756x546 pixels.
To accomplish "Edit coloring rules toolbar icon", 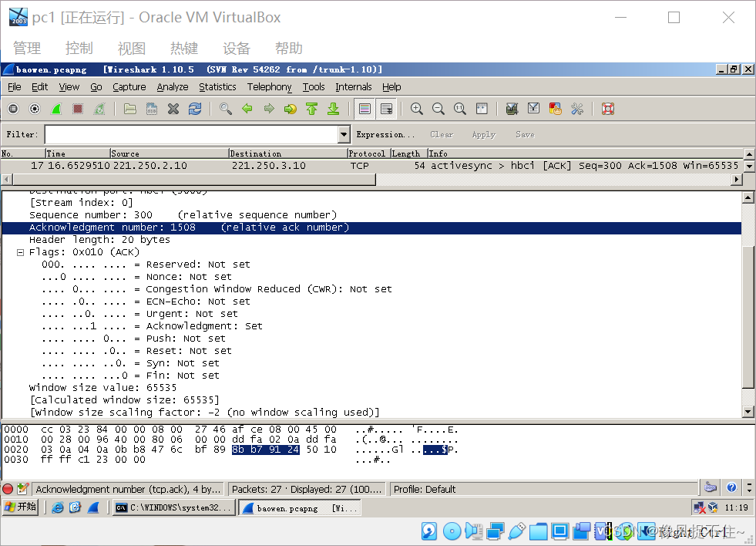I will [555, 109].
